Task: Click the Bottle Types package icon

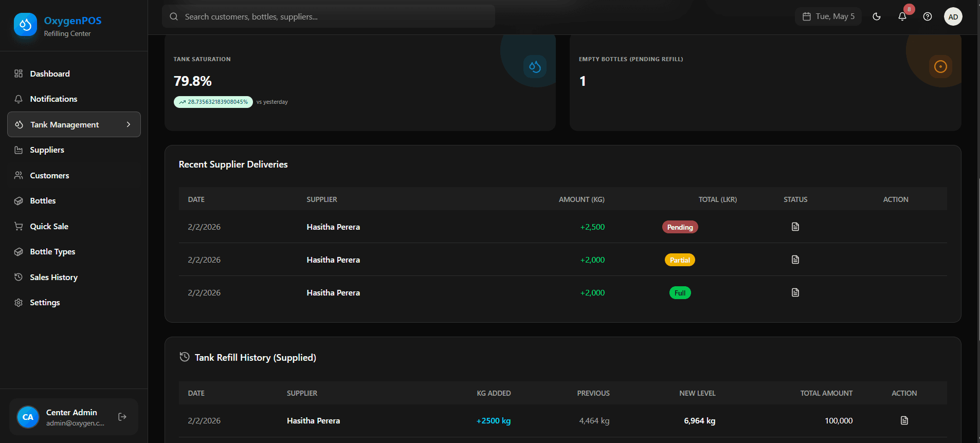Action: [x=19, y=251]
